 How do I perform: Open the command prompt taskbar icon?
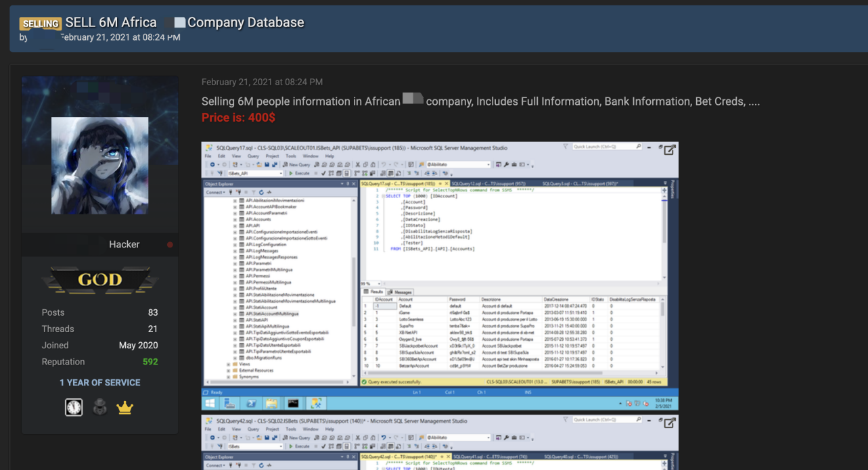[x=293, y=403]
